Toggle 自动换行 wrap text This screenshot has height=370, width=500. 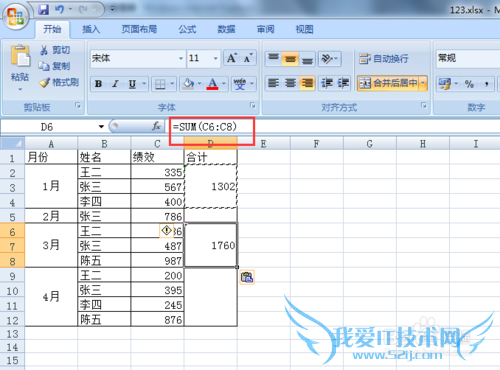tap(384, 59)
